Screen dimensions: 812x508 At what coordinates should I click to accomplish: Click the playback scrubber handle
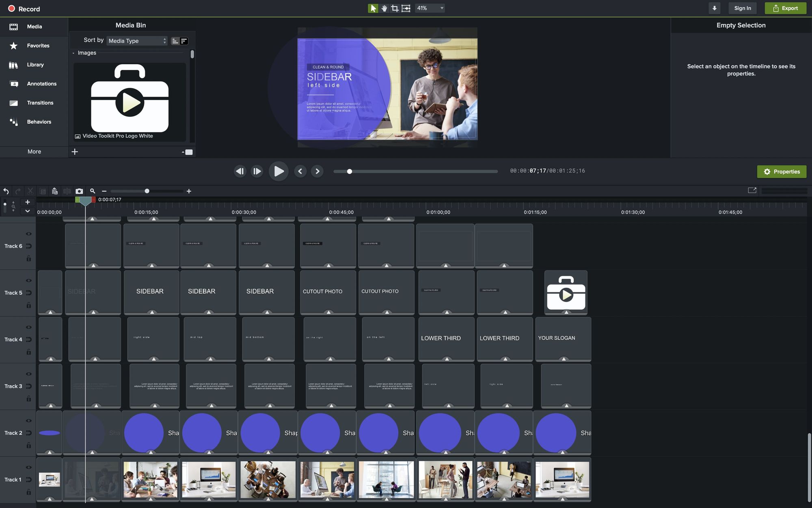(x=349, y=172)
